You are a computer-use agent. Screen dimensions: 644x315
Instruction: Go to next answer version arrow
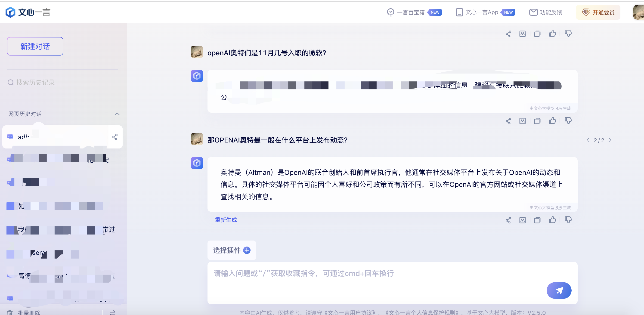(610, 140)
